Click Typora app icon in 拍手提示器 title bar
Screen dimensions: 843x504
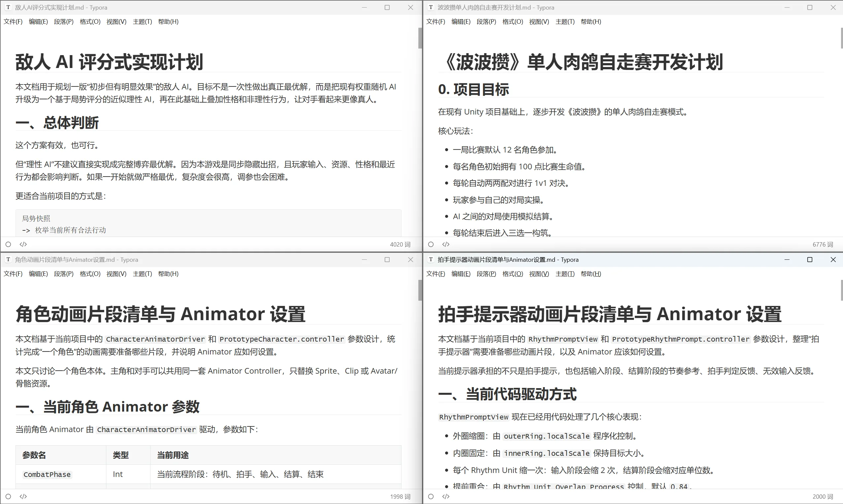431,259
